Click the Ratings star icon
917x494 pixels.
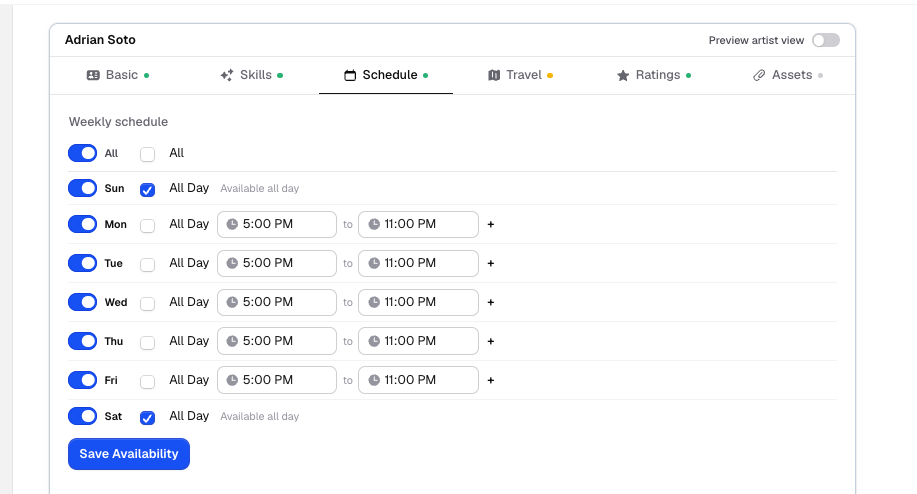point(623,75)
